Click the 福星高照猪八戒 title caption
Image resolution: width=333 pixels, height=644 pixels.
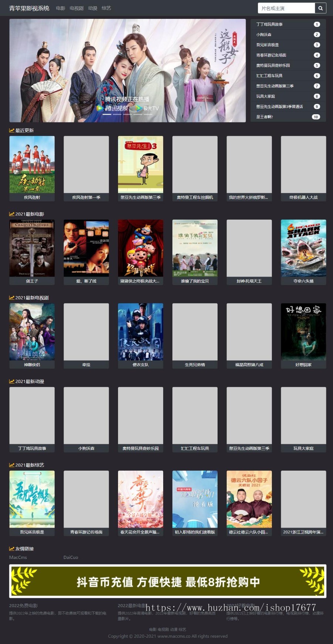(249, 365)
